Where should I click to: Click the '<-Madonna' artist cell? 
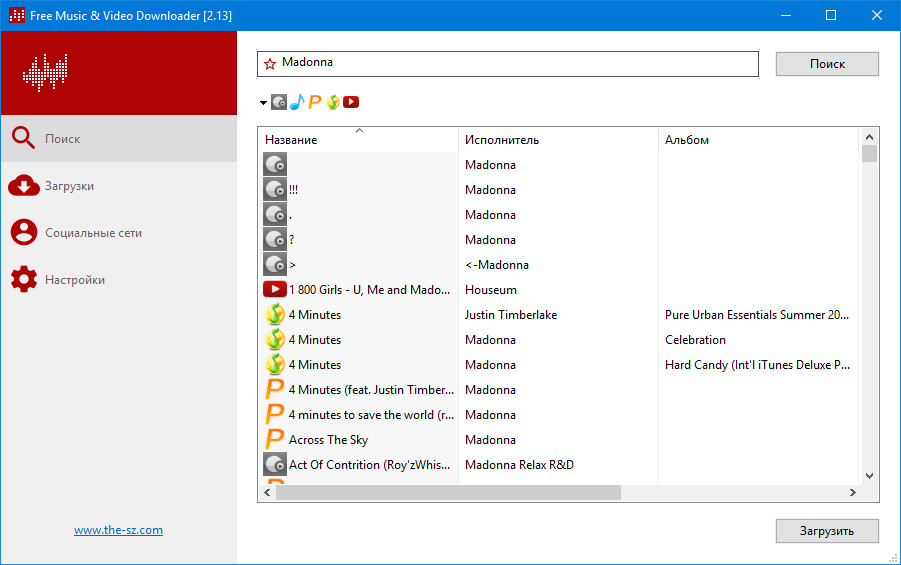click(x=496, y=265)
